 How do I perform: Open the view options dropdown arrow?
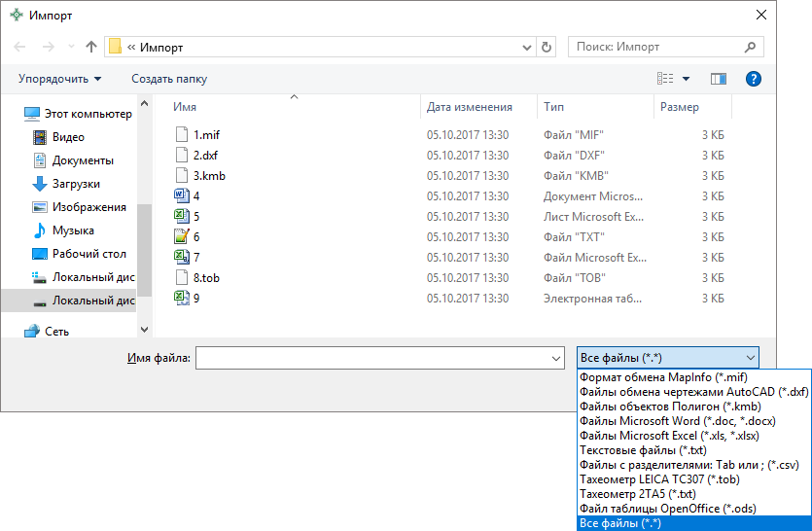pyautogui.click(x=687, y=79)
